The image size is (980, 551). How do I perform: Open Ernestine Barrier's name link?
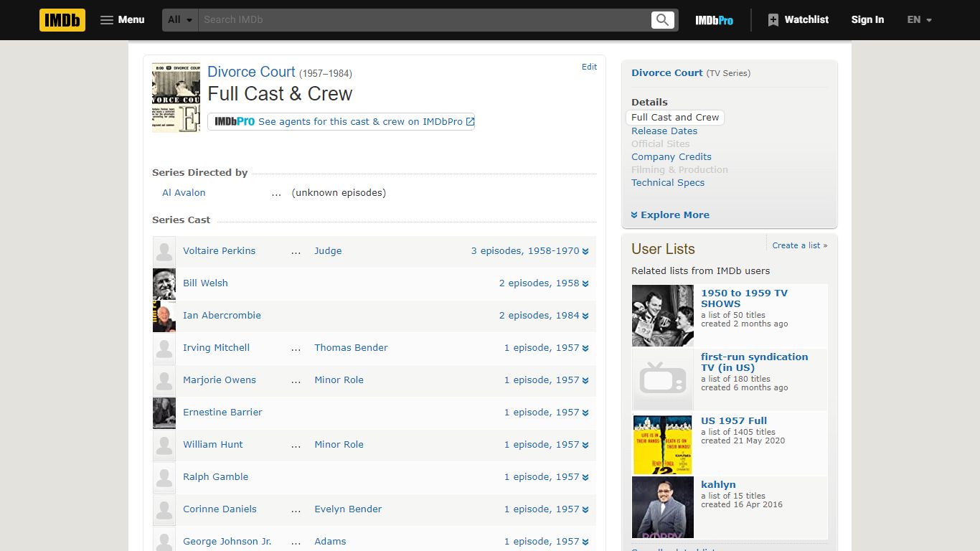click(222, 413)
